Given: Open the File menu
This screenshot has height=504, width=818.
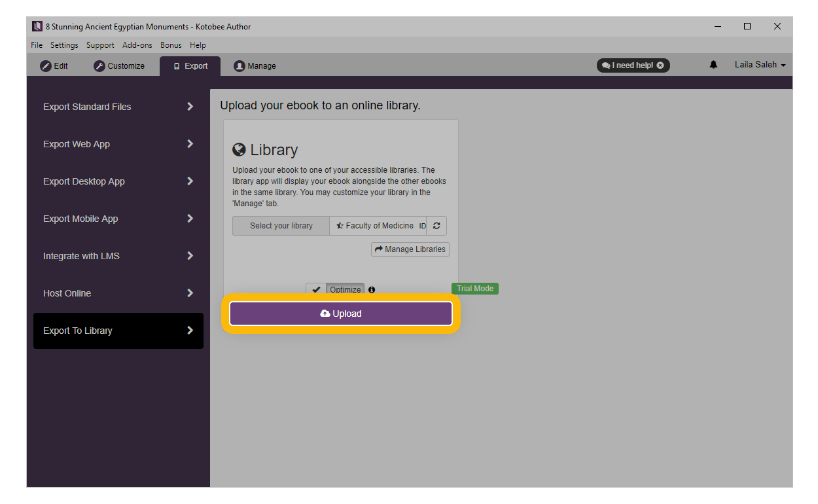Looking at the screenshot, I should 37,45.
